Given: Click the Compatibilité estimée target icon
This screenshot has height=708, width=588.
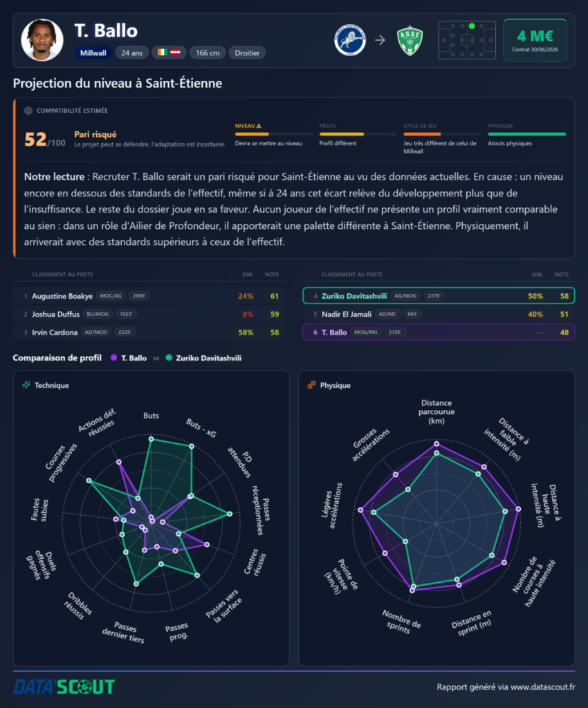Looking at the screenshot, I should point(28,111).
